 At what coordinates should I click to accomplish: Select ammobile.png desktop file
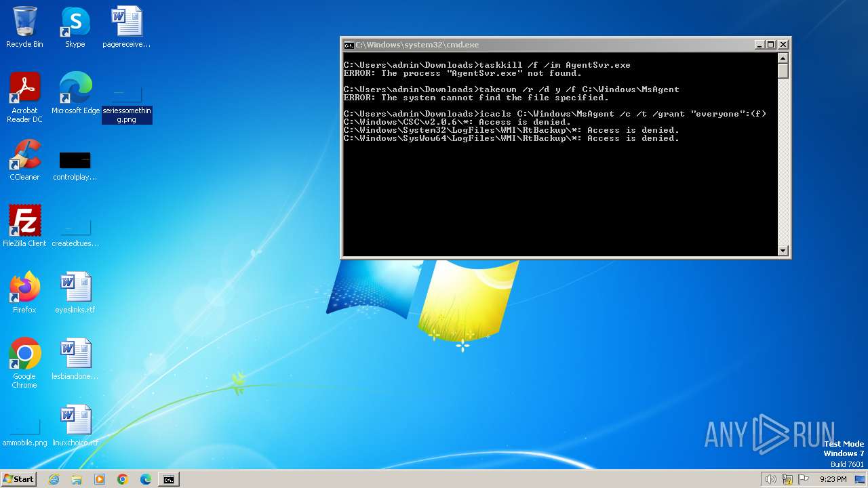tap(24, 434)
